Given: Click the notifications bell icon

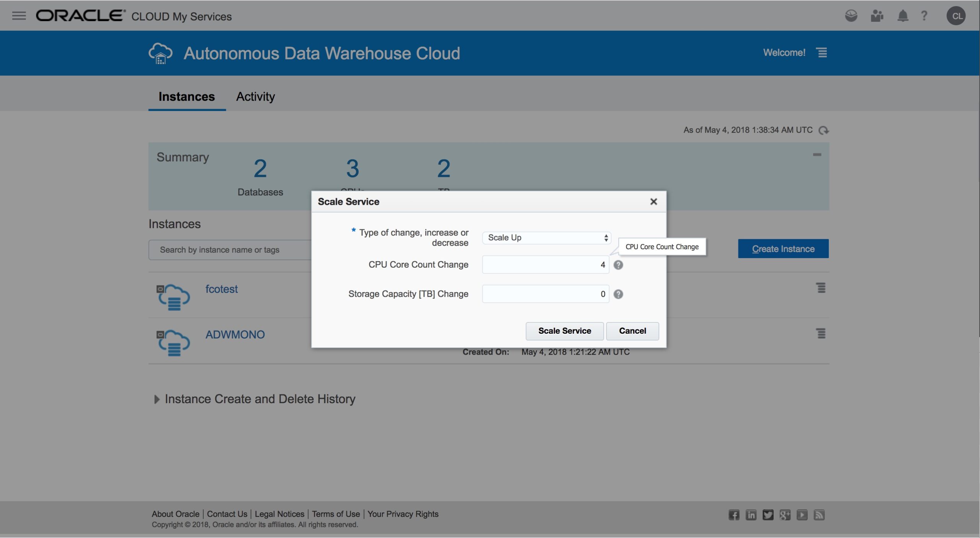Looking at the screenshot, I should click(x=903, y=16).
